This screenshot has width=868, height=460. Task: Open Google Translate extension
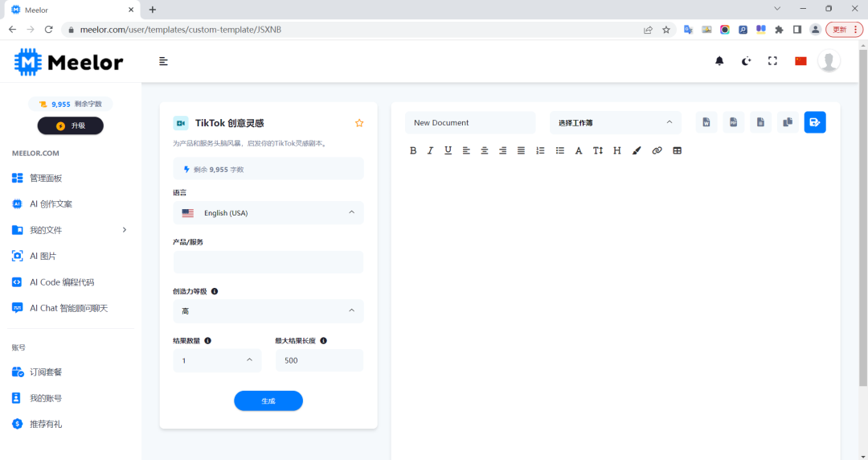pyautogui.click(x=688, y=30)
